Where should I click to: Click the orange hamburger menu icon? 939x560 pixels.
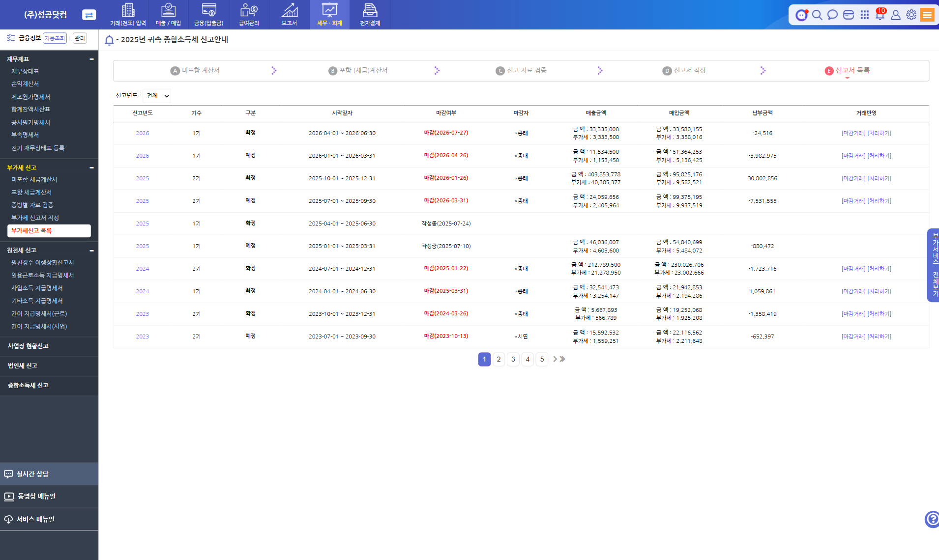pyautogui.click(x=927, y=15)
